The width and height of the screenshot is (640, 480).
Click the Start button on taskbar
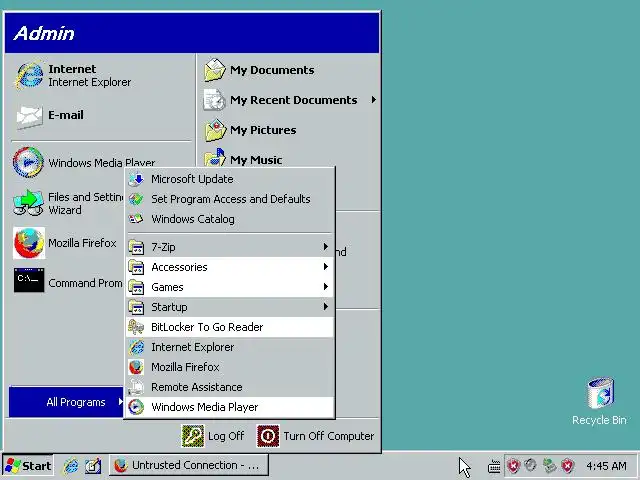click(28, 465)
